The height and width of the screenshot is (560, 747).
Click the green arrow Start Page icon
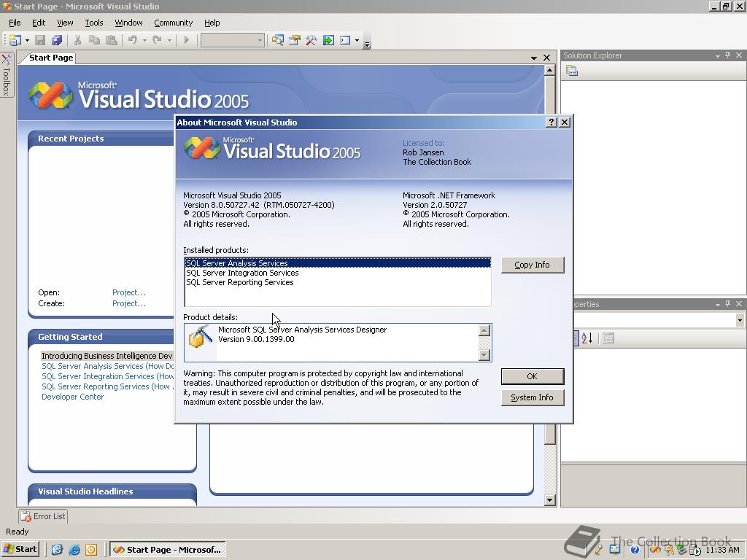coord(328,41)
